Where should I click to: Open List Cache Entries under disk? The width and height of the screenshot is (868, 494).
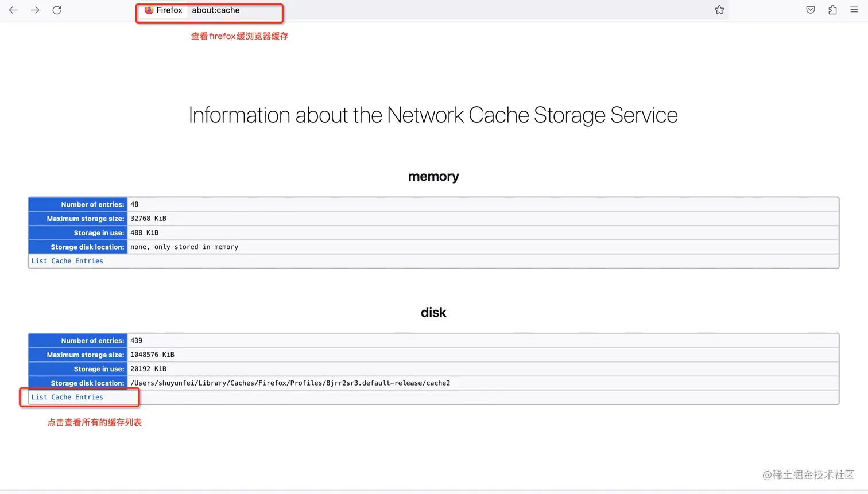(x=67, y=397)
